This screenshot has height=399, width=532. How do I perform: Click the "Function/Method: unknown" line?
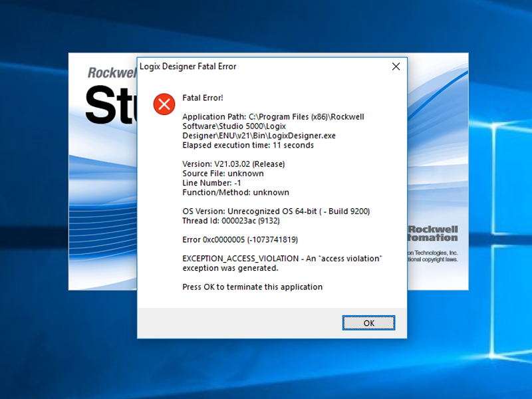[x=236, y=192]
